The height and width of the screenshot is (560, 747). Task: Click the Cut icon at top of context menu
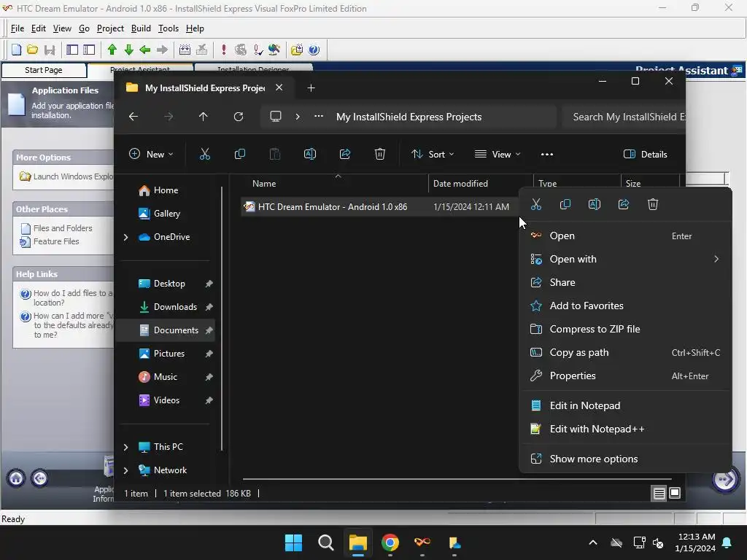536,204
